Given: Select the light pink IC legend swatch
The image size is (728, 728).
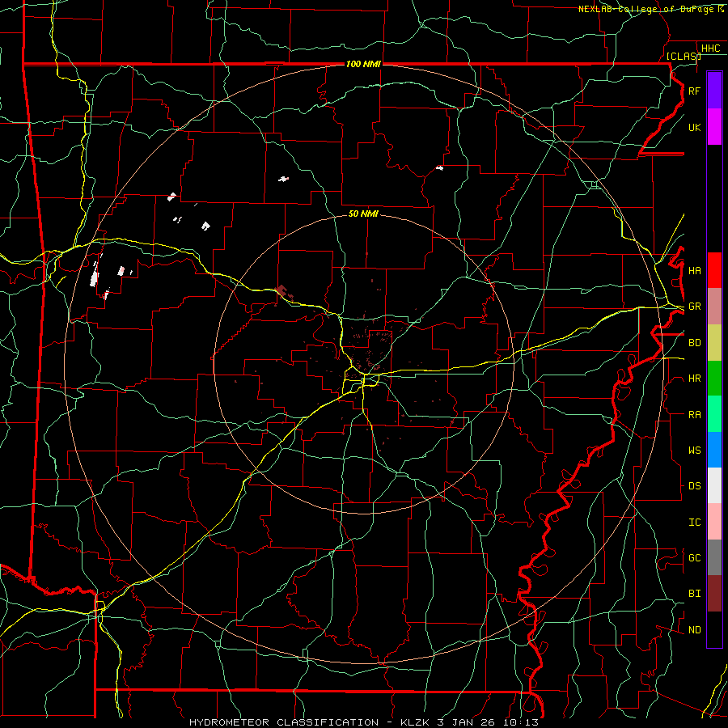Looking at the screenshot, I should tap(714, 522).
